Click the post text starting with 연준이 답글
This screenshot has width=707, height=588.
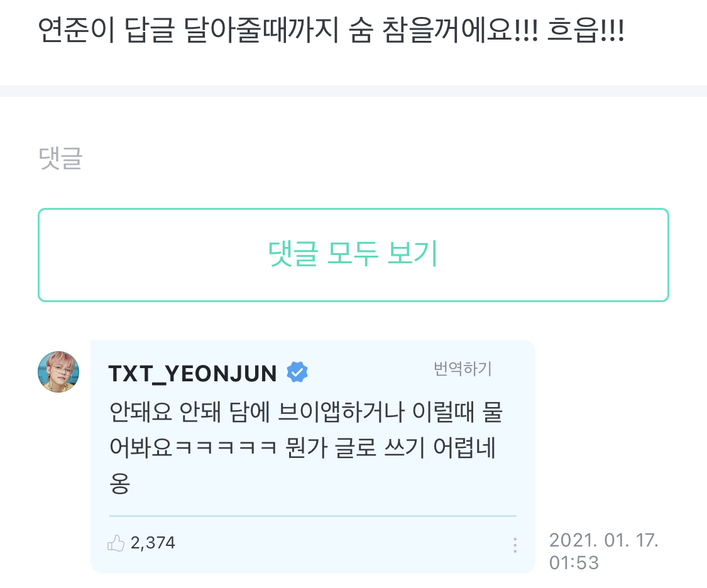click(x=331, y=30)
